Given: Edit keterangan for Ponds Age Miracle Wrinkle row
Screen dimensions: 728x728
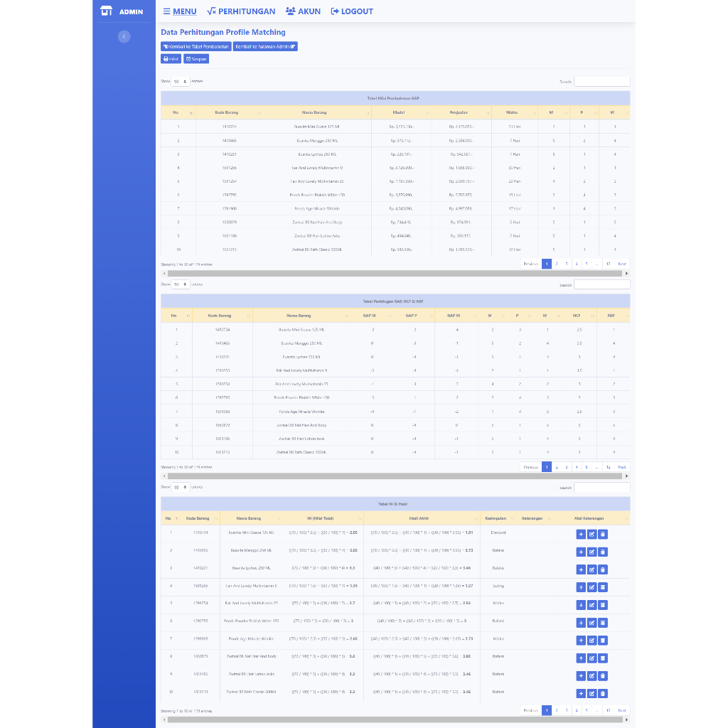Looking at the screenshot, I should click(591, 641).
